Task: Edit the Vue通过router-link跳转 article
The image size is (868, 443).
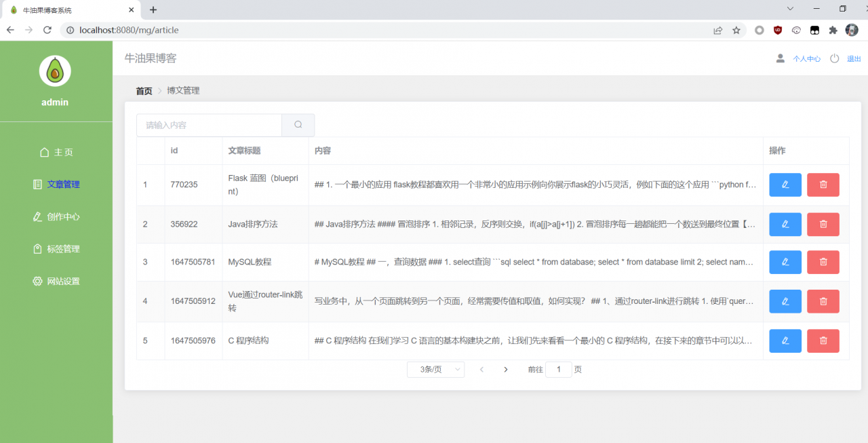Action: point(785,301)
